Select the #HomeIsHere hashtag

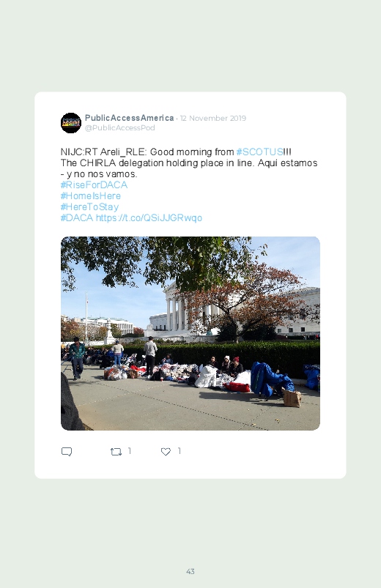click(90, 196)
